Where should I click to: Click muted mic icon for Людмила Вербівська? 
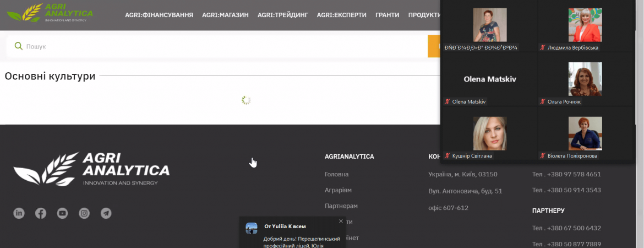[x=543, y=48]
